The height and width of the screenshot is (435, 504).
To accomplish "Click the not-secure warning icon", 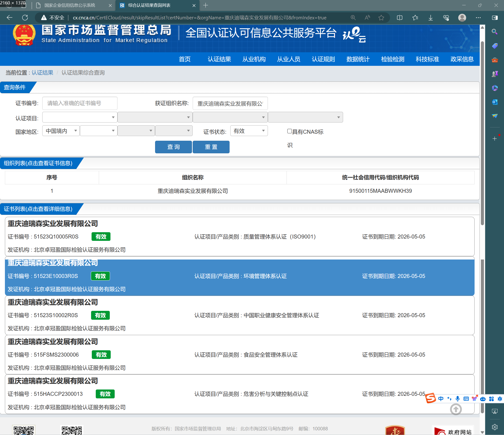I will tap(44, 18).
